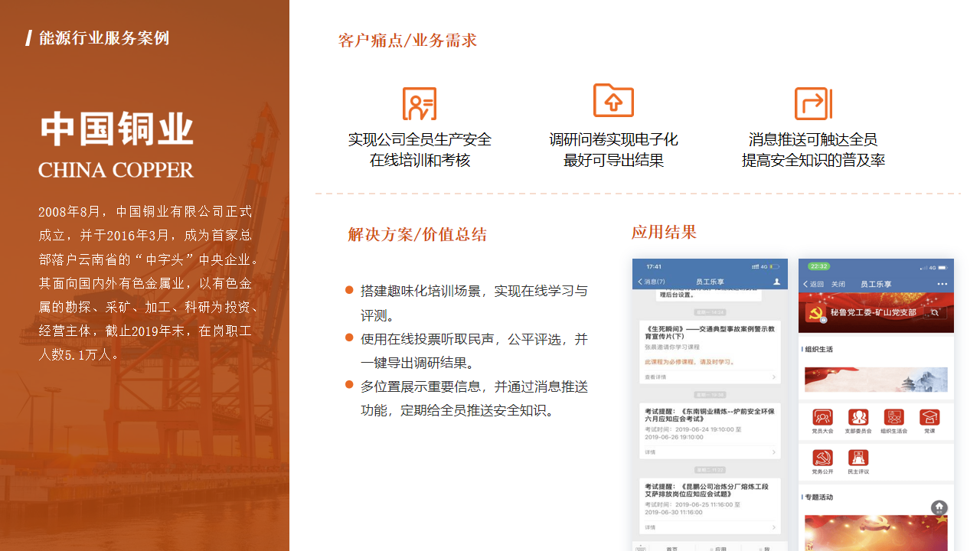Click the 22:32 time pill in right phone
This screenshot has width=980, height=551.
[819, 266]
